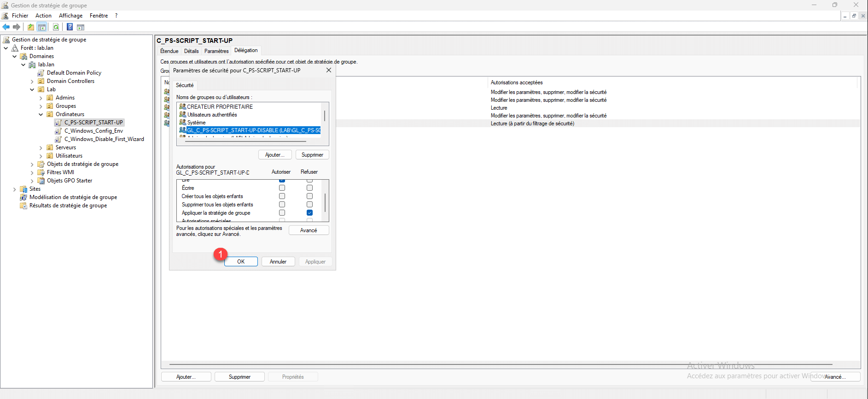
Task: Open the Affichage menu
Action: (x=70, y=16)
